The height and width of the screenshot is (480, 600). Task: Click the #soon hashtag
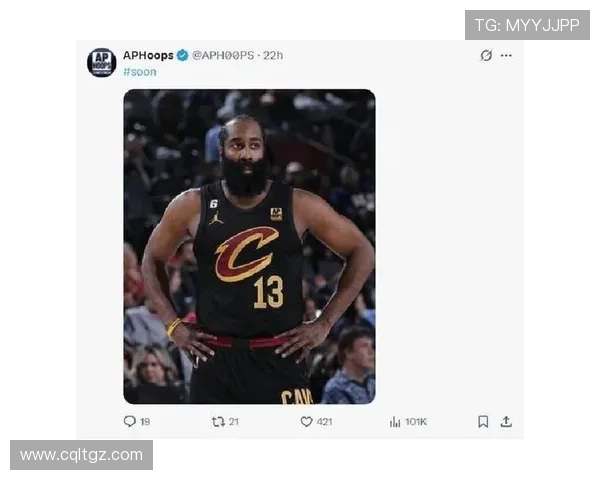click(140, 72)
